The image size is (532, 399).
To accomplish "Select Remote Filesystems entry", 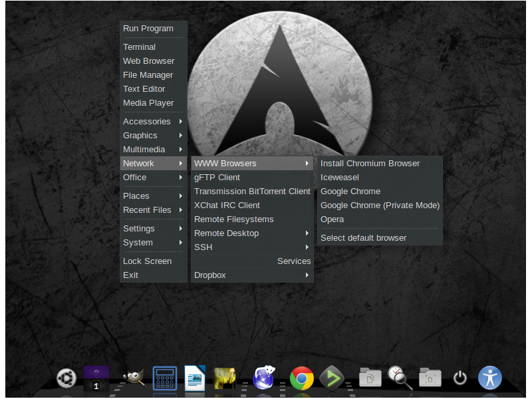I will coord(252,219).
